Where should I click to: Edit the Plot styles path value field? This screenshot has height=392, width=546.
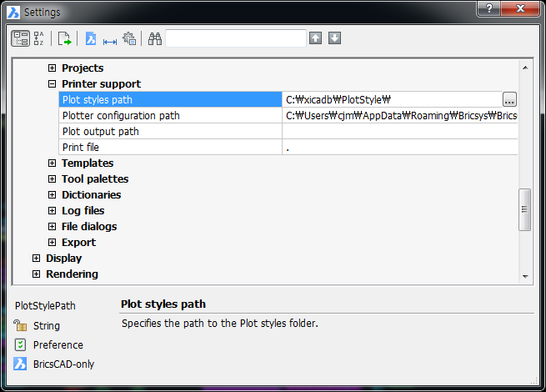pos(392,99)
